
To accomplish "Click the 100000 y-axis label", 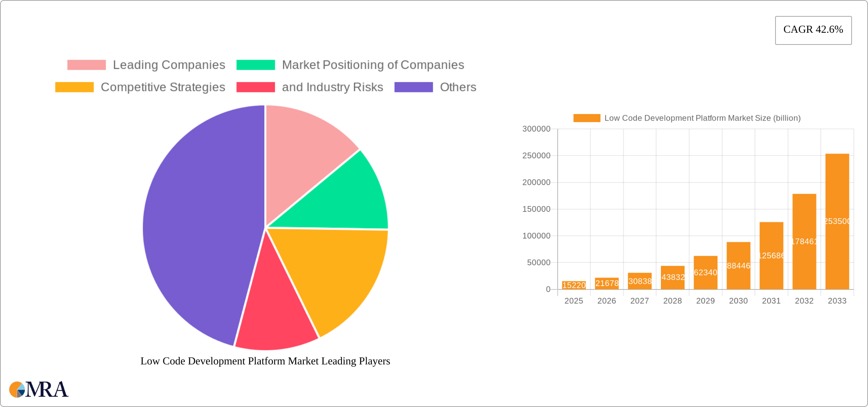I will pos(536,236).
